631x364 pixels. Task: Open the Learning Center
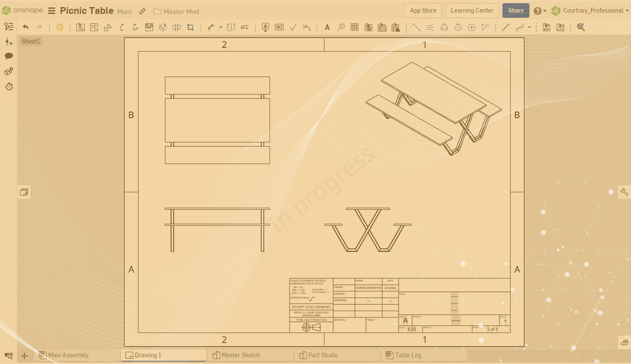[x=472, y=11]
